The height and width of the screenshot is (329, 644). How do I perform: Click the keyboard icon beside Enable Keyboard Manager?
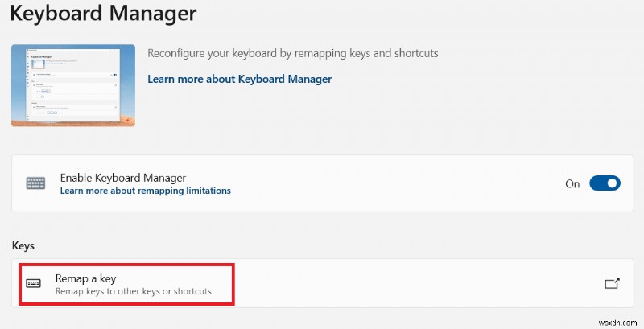[35, 183]
